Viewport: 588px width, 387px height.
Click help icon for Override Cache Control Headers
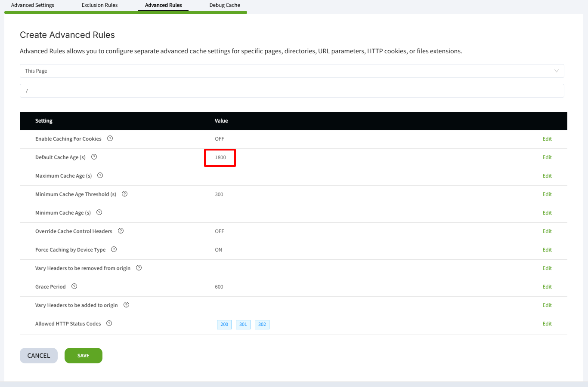(121, 231)
